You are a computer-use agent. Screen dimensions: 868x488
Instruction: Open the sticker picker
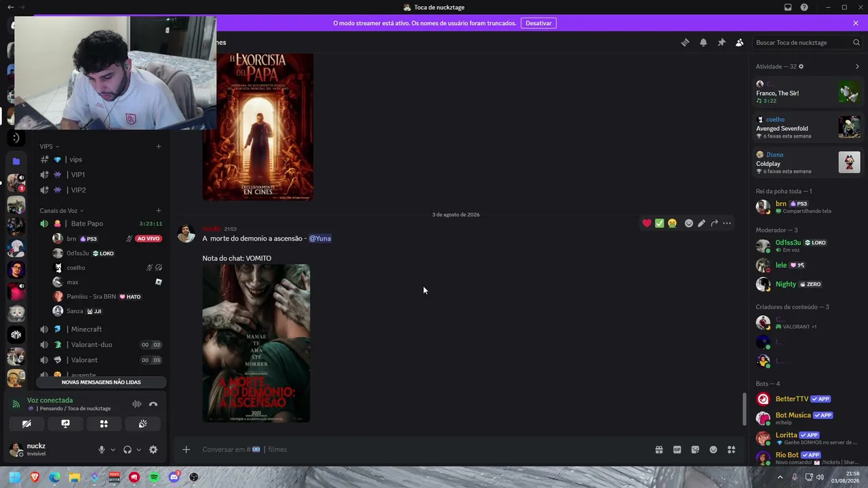pyautogui.click(x=695, y=449)
